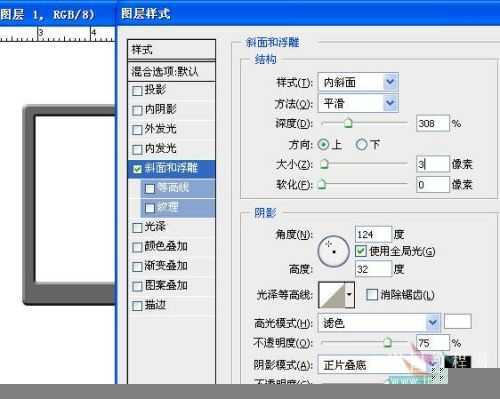The width and height of the screenshot is (500, 399).
Task: Click the highlight 不透明度 opacity slider handle
Action: [387, 342]
